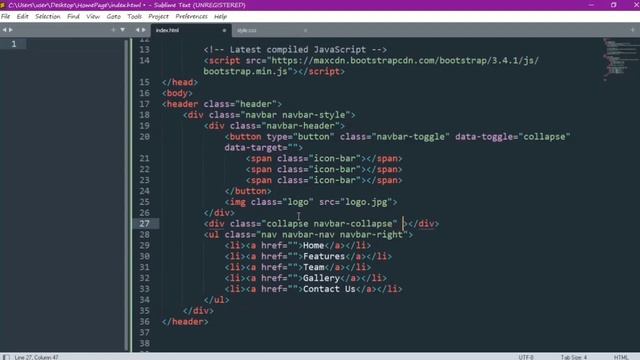The height and width of the screenshot is (360, 640).
Task: Click right-pane next tab arrow
Action: click(144, 30)
